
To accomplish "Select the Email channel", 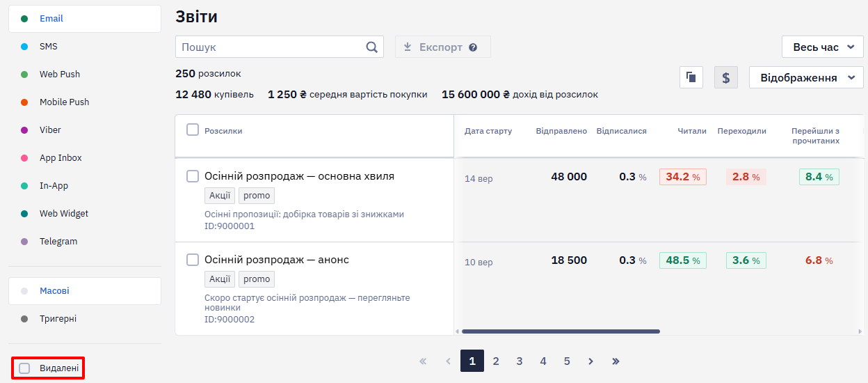I will [x=85, y=19].
